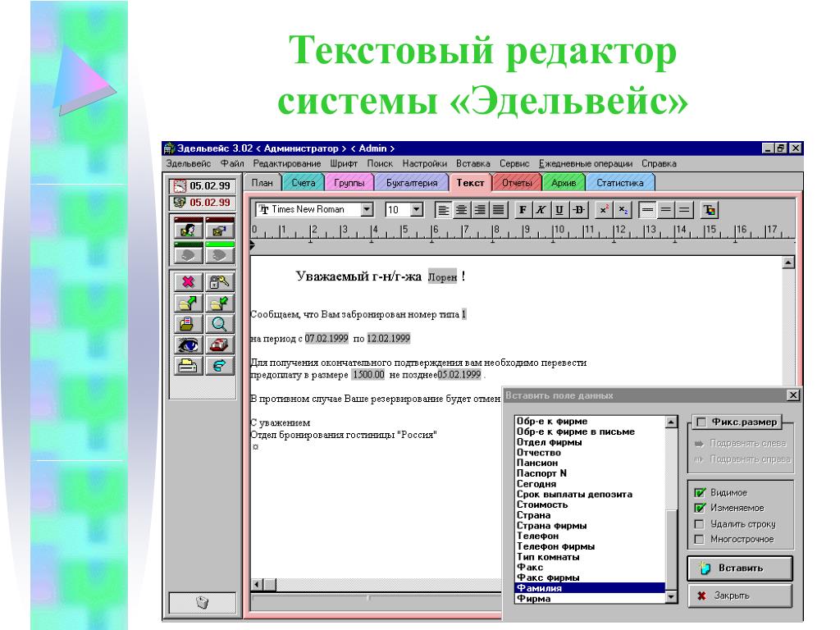This screenshot has height=630, width=840.
Task: Justify text using the toolbar icon
Action: tap(498, 210)
